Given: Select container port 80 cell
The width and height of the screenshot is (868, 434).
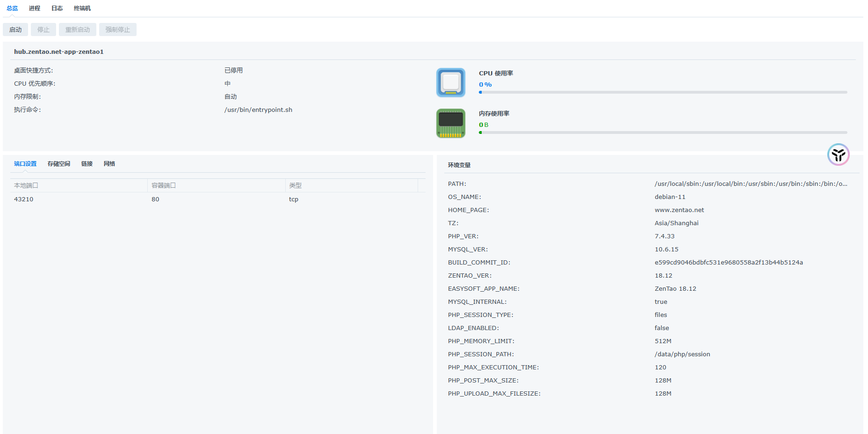Looking at the screenshot, I should (155, 199).
